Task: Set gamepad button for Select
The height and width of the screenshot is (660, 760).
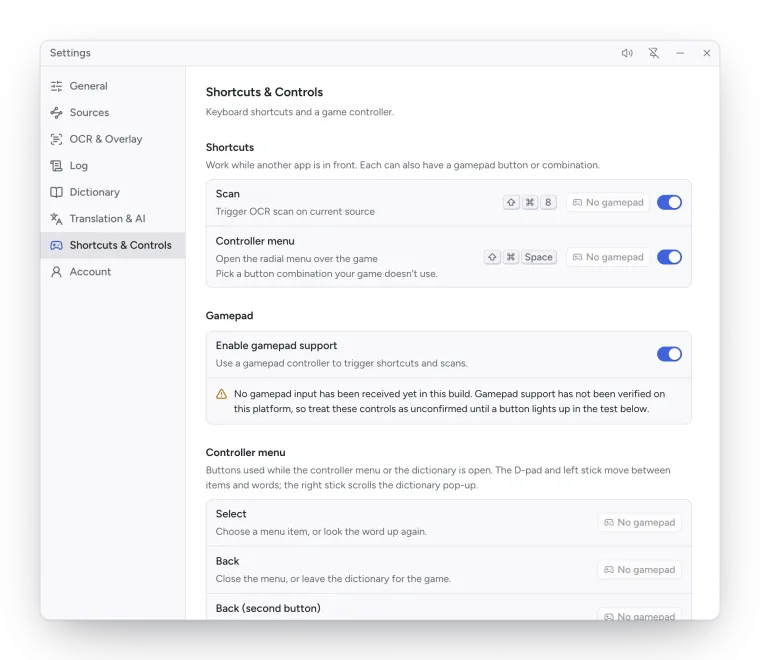Action: [639, 523]
